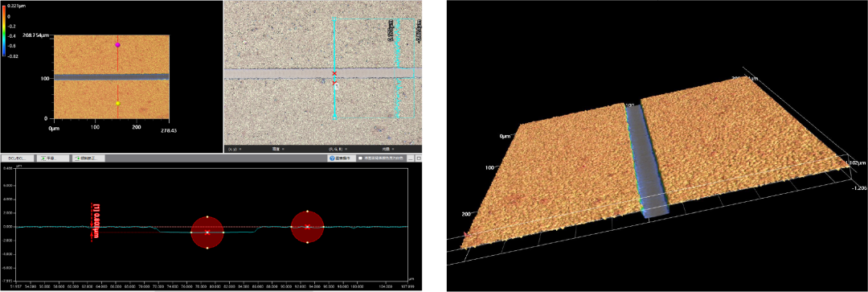Screen dimensions: 868x292
Task: Expand the second dropdown below microscope image
Action: click(278, 149)
